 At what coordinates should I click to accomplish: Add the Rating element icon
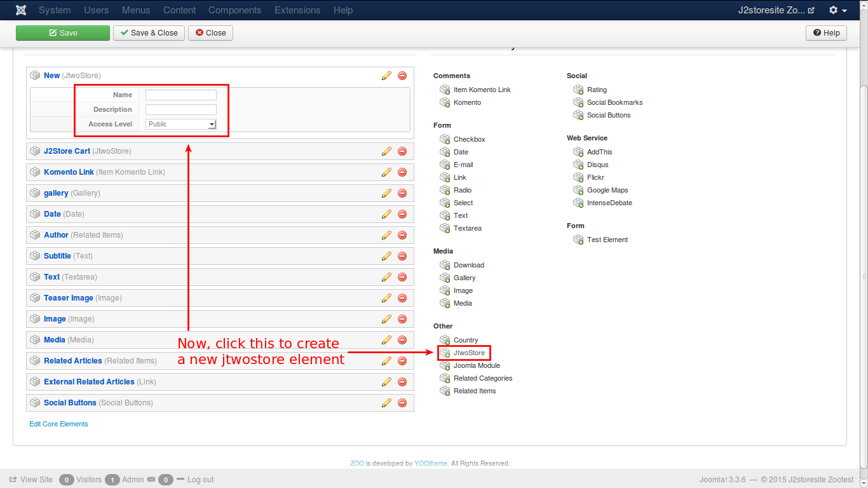tap(578, 90)
